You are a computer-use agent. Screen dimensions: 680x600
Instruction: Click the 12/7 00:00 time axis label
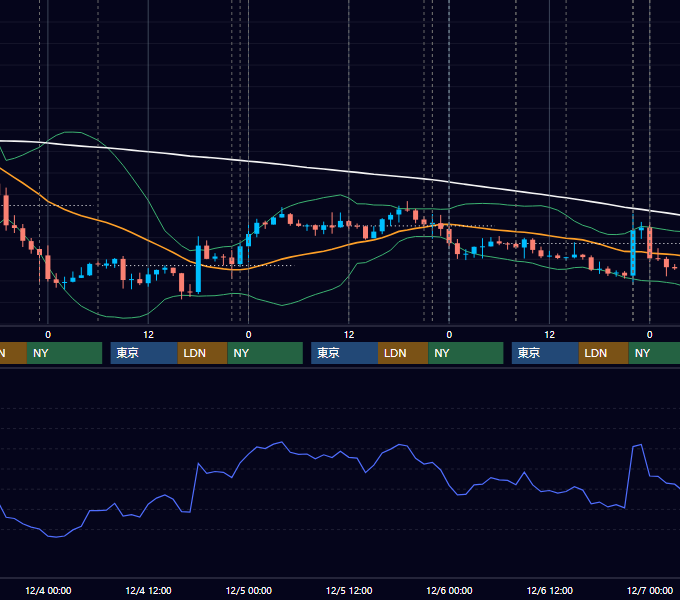650,590
